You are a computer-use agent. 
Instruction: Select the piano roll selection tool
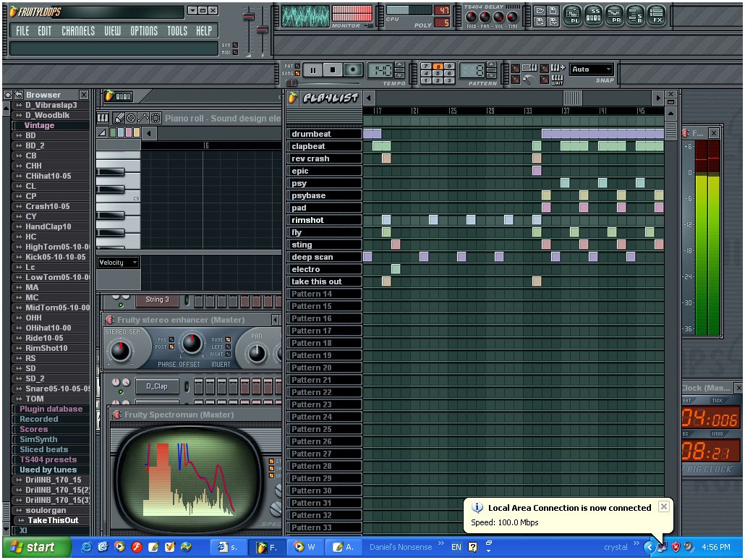click(x=156, y=118)
